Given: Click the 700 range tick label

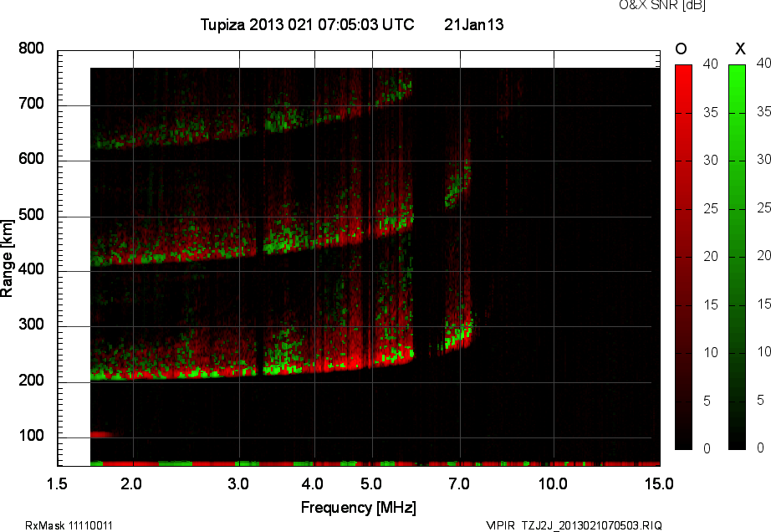Looking at the screenshot, I should (x=31, y=104).
